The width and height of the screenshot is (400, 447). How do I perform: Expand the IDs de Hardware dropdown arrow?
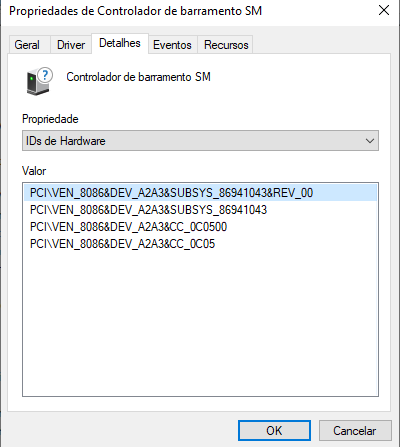pos(370,141)
